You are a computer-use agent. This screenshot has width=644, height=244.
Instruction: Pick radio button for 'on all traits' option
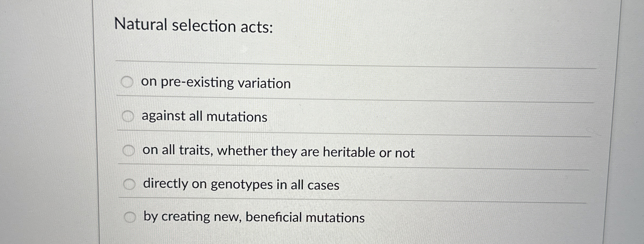point(128,151)
